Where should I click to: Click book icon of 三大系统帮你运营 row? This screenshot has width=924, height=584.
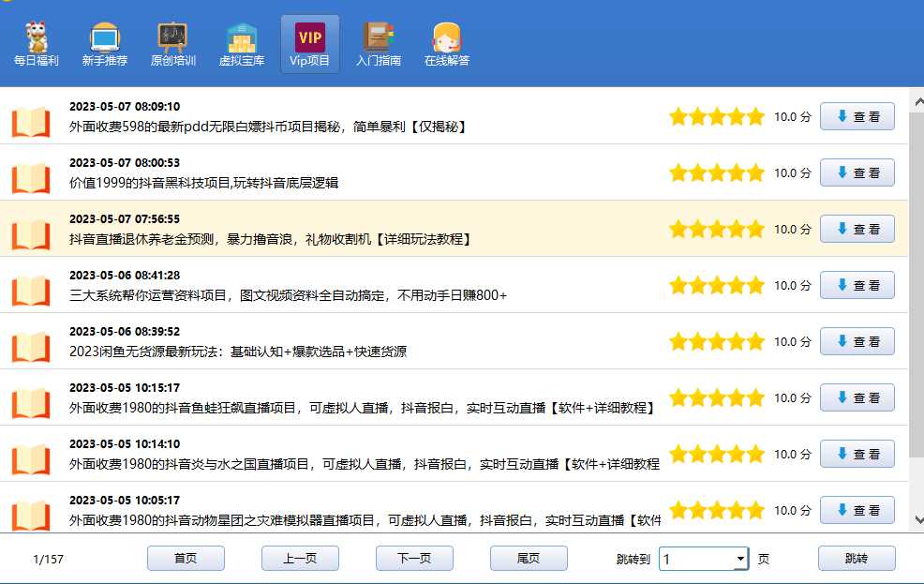point(31,291)
